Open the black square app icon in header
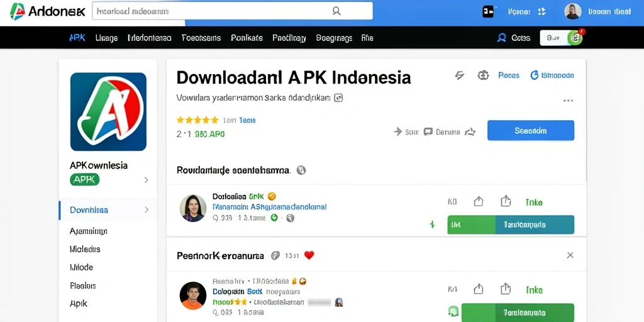Screen dimensions: 644x322 (488, 11)
